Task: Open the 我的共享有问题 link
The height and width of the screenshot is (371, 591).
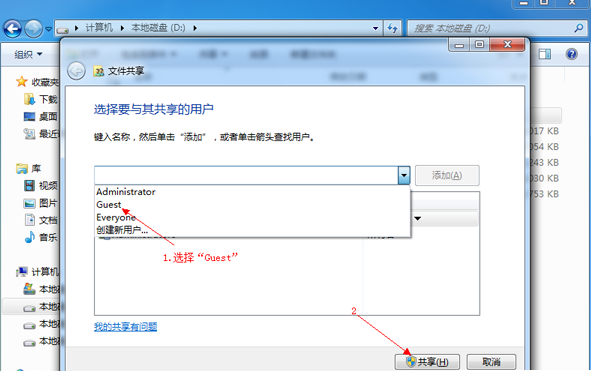Action: 126,327
